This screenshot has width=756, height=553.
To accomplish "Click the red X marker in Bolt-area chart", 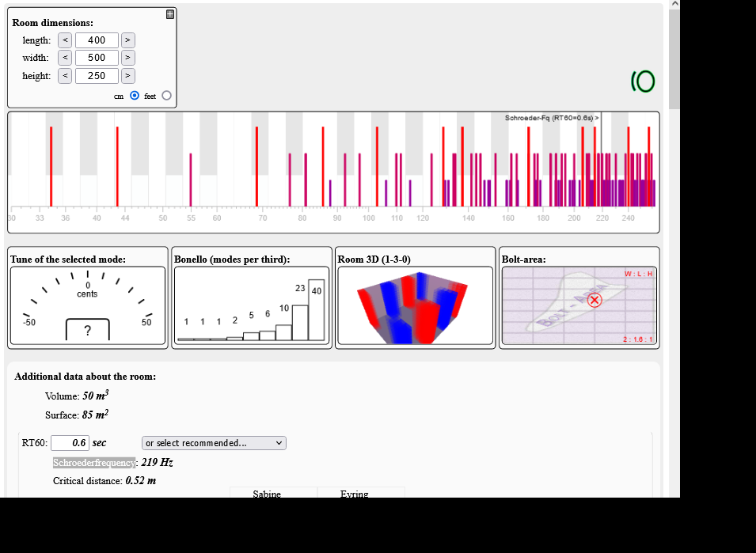I will pos(595,300).
